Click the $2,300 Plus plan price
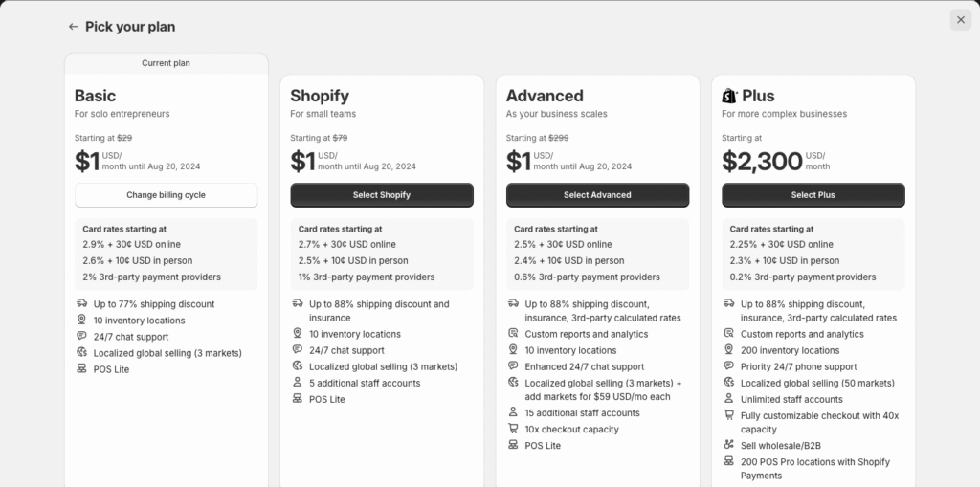Image resolution: width=980 pixels, height=487 pixels. pos(762,161)
